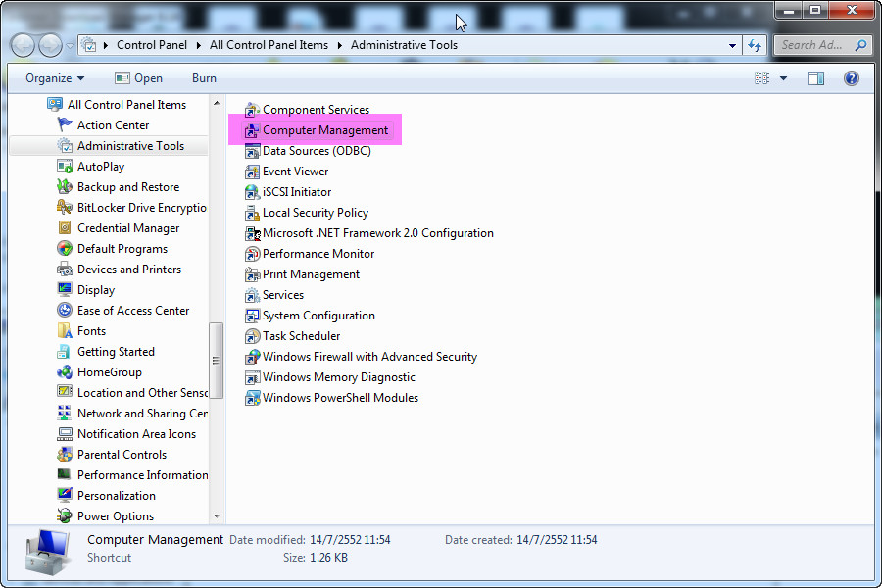Click the Search Administrative Tools box
Screen dimensions: 882x588
[823, 46]
